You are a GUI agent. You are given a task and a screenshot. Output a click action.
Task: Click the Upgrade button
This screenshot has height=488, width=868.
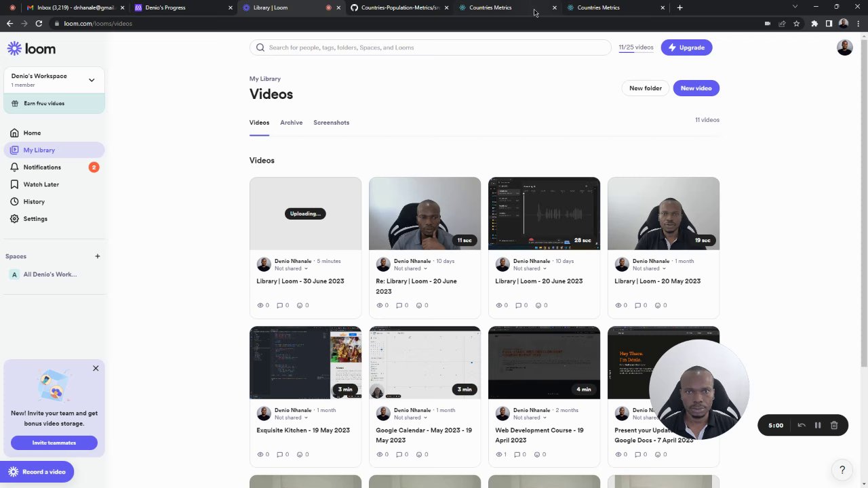coord(686,47)
